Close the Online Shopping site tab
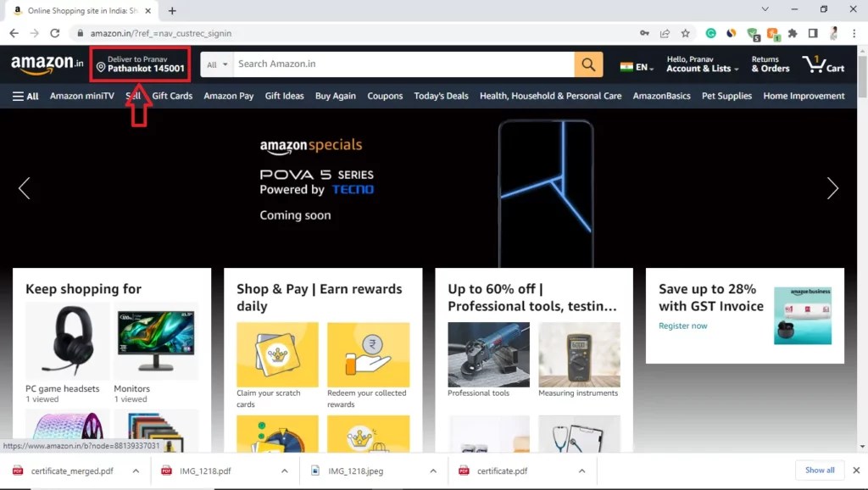 coord(147,10)
